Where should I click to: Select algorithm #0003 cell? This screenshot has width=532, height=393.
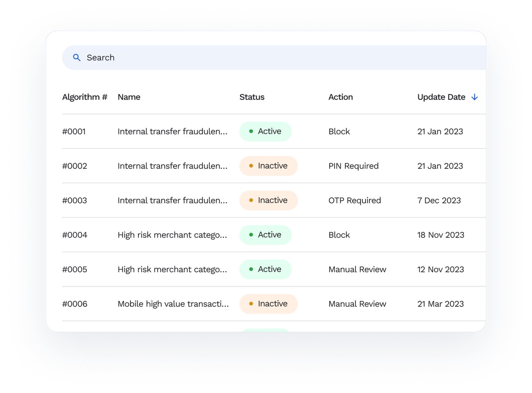point(74,201)
